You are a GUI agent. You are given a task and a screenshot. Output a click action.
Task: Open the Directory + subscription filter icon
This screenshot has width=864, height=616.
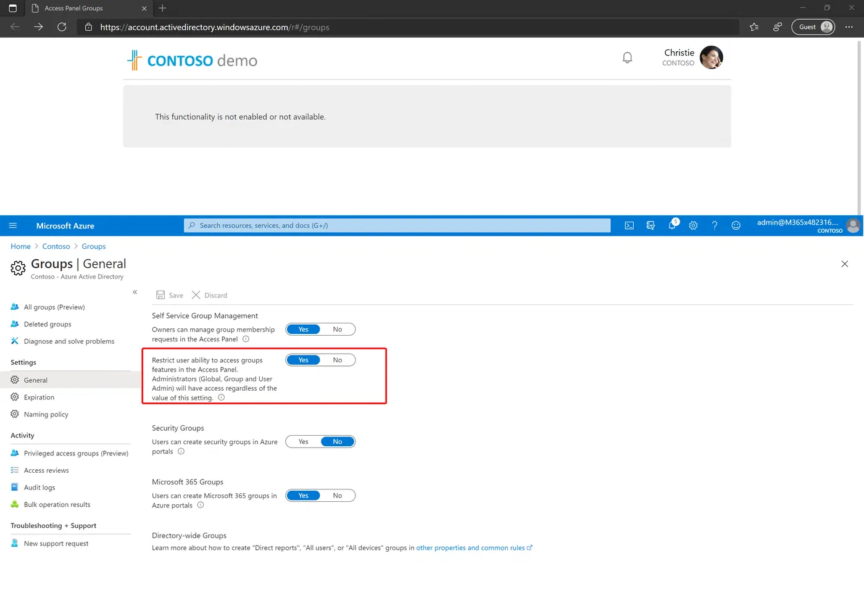tap(650, 226)
